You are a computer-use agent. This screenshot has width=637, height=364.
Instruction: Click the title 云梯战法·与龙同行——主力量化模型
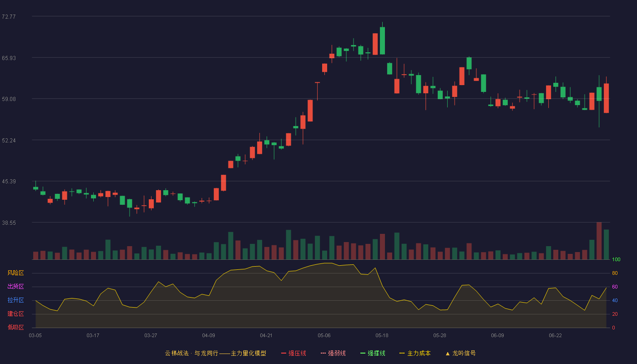coord(215,353)
